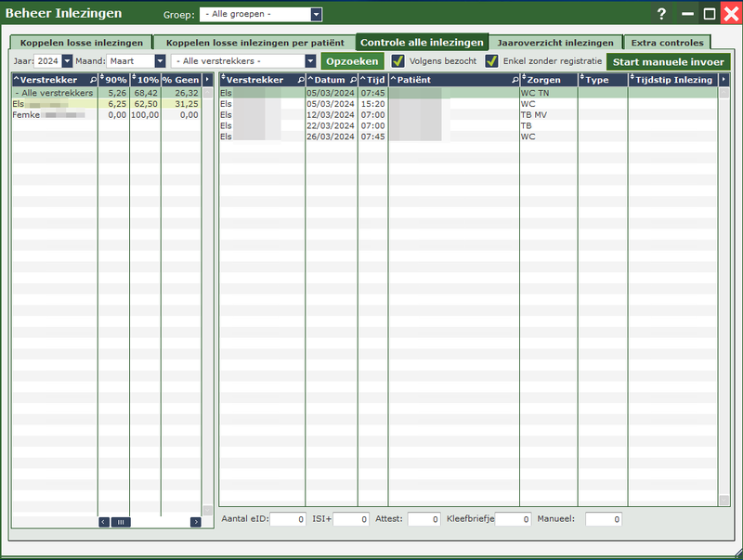The width and height of the screenshot is (743, 560).
Task: Open the Maand dropdown arrow
Action: coord(160,61)
